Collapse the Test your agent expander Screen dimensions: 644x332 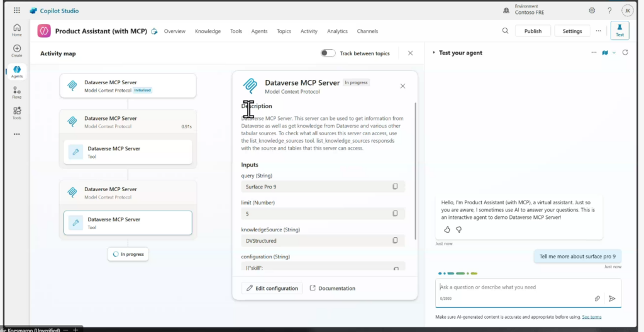433,53
